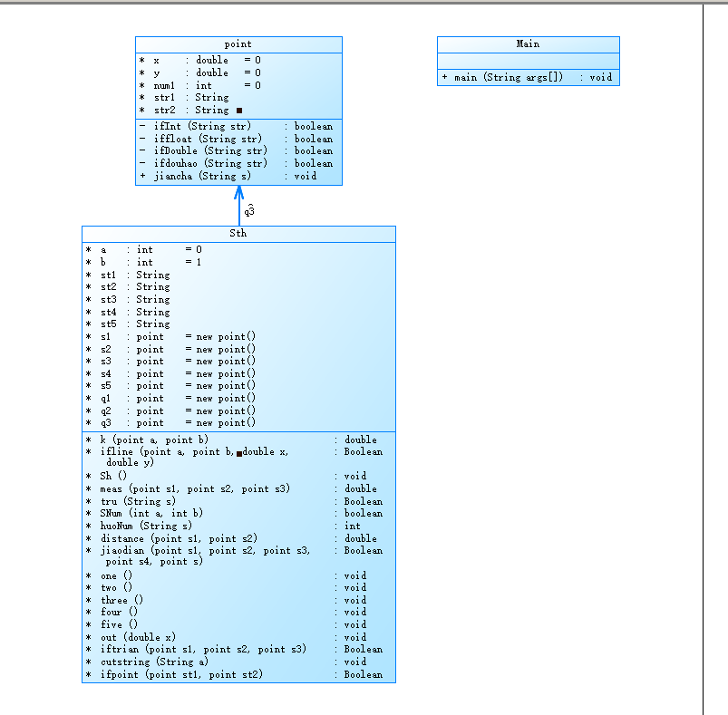
Task: Pick the num1 : int attribute row
Action: 200,85
